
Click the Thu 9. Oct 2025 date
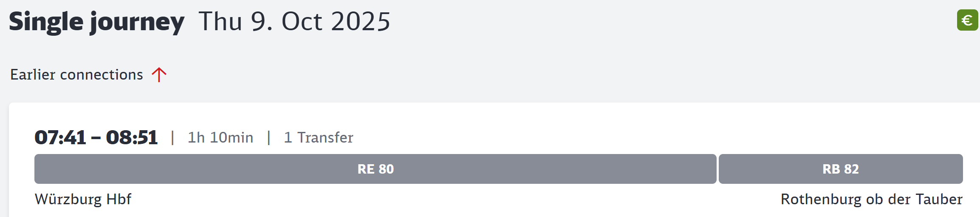(294, 21)
